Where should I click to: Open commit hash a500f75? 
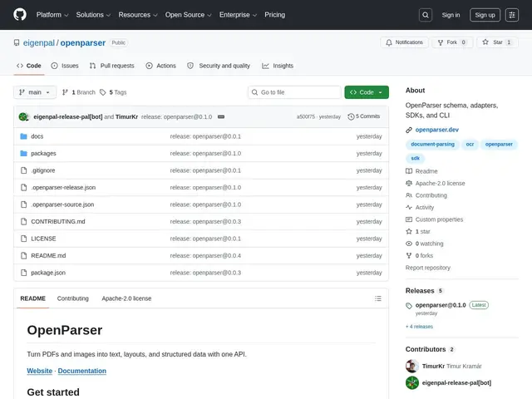click(305, 116)
